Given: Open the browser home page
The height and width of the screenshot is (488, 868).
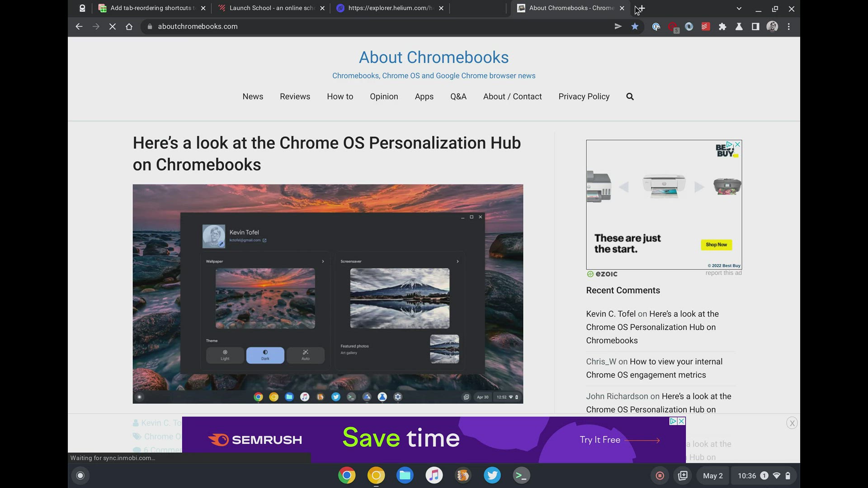Looking at the screenshot, I should click(129, 27).
